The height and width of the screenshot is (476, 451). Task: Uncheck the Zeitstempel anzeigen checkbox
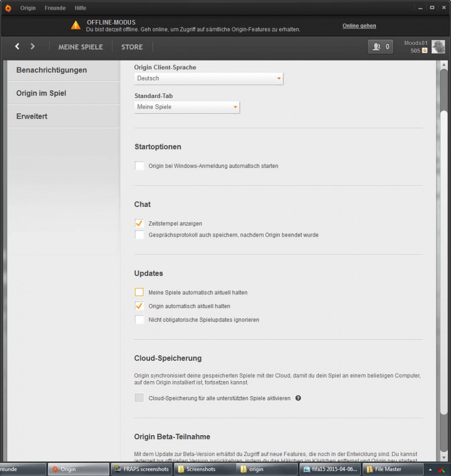coord(139,224)
